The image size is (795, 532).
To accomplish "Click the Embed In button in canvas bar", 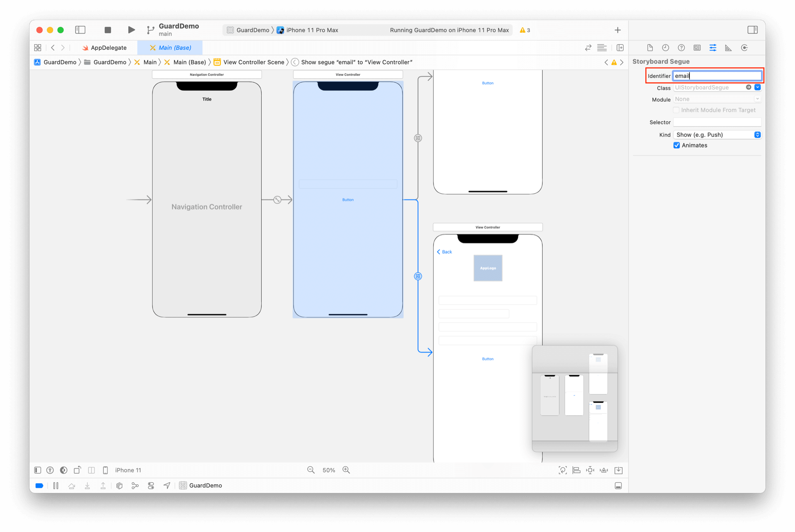I will 618,470.
